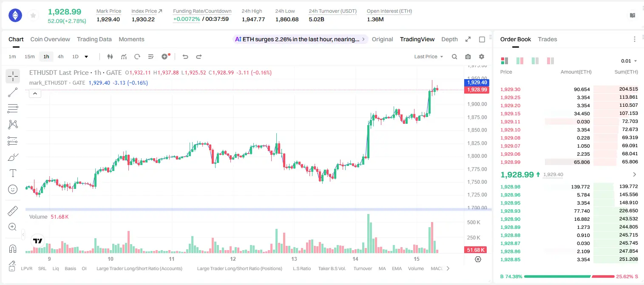Expand the 0.01 price precision dropdown
The image size is (644, 285).
tap(629, 61)
